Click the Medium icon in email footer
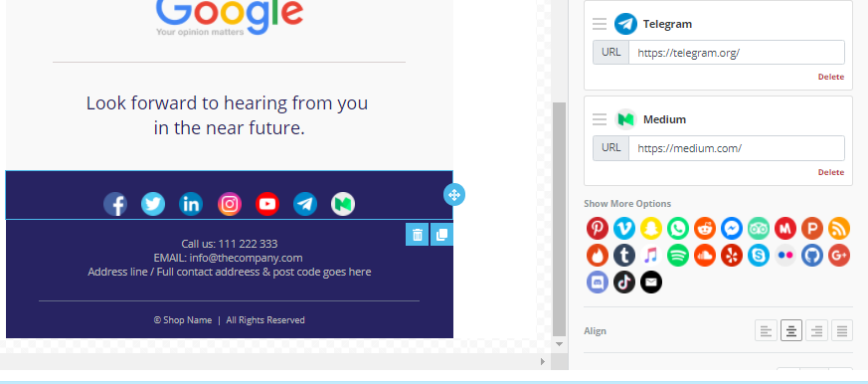 point(343,204)
